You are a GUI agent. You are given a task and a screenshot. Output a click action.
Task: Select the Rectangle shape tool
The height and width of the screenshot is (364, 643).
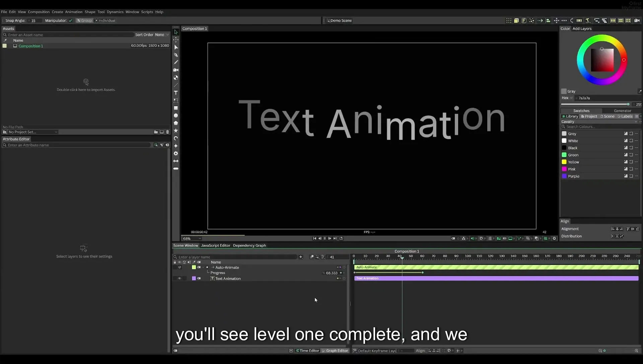pyautogui.click(x=176, y=108)
